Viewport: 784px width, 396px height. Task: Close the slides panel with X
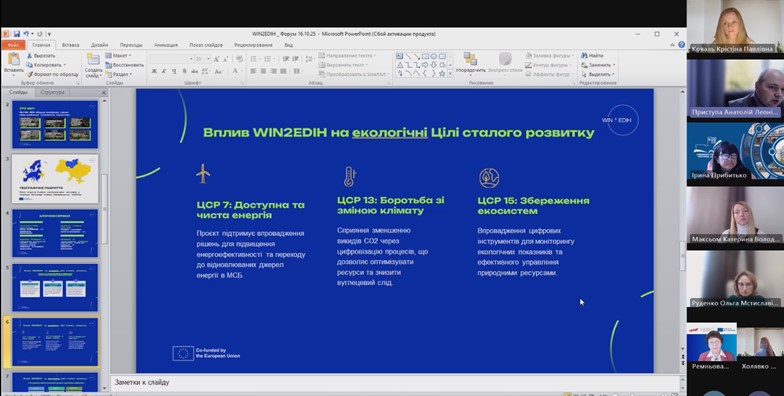[x=104, y=92]
